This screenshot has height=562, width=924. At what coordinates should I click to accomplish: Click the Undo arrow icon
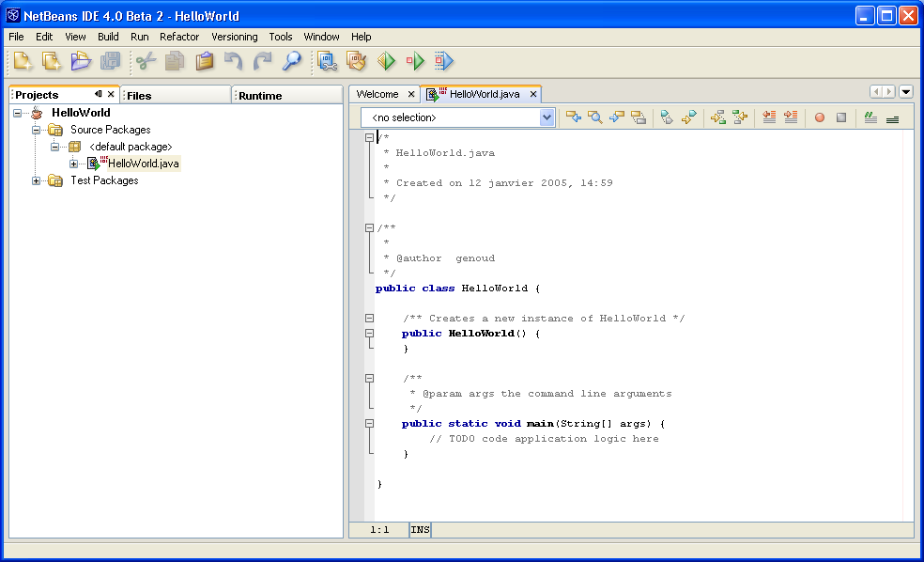tap(234, 61)
